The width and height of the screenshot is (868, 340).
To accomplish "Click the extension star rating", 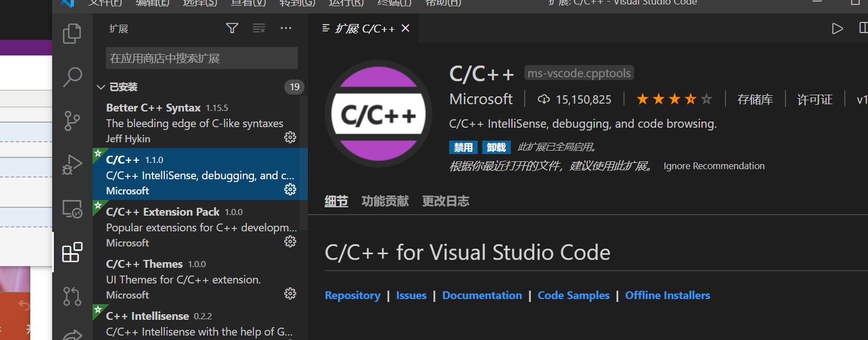I will click(x=674, y=100).
